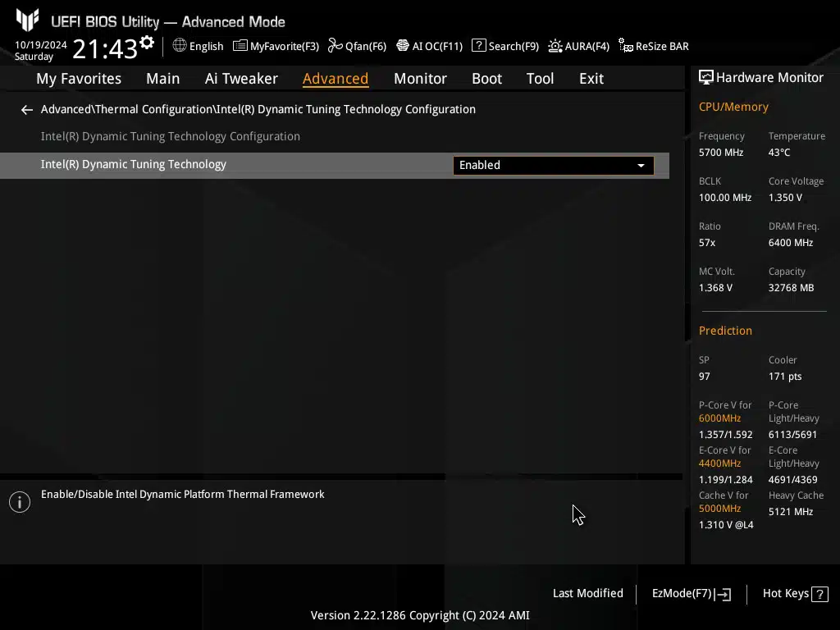Open the Exit tab
The width and height of the screenshot is (840, 630).
(591, 79)
